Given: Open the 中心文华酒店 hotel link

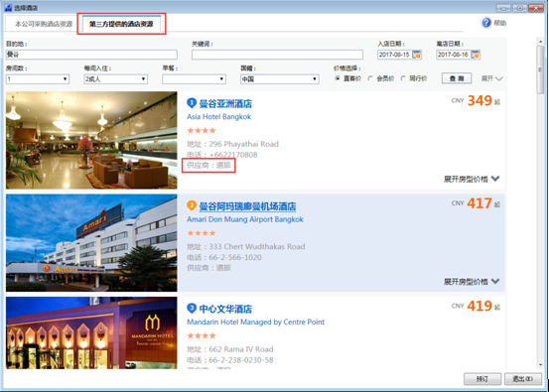Looking at the screenshot, I should [225, 309].
